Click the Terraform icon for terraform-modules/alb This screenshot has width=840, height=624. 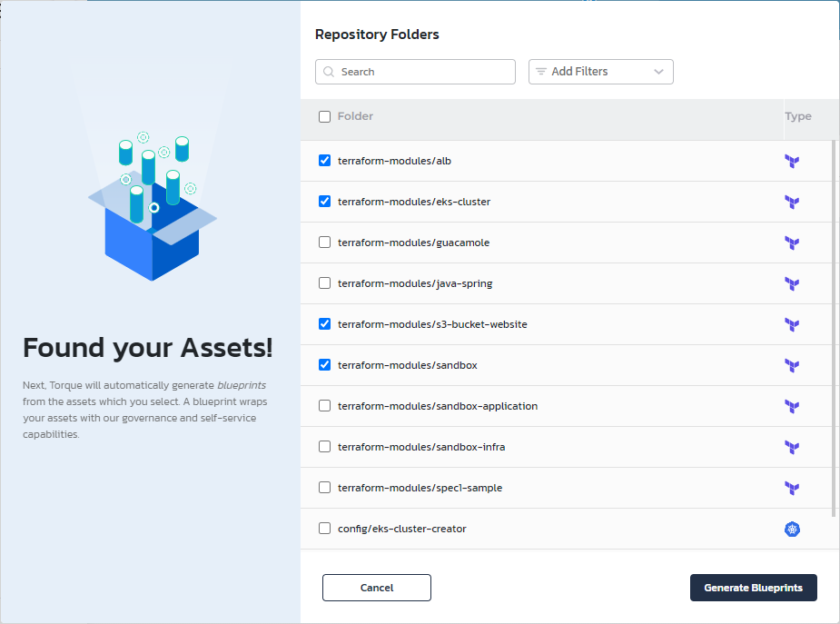coord(792,162)
